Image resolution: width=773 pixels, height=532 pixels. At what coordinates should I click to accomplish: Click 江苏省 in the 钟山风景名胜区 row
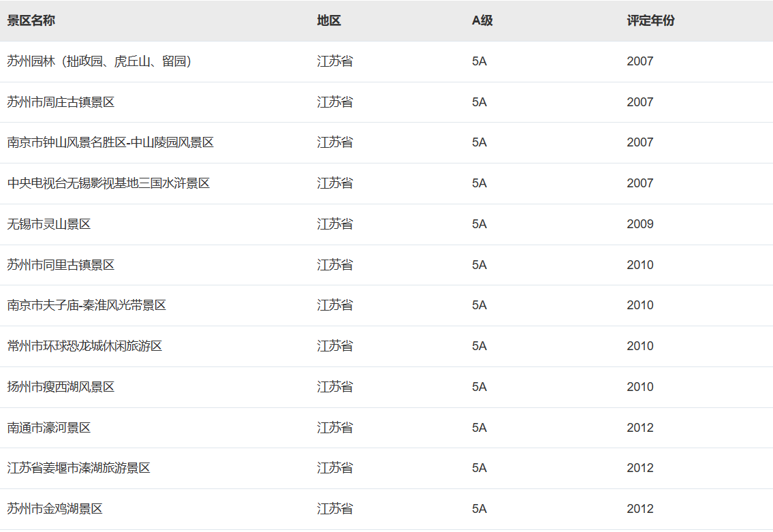[x=335, y=142]
